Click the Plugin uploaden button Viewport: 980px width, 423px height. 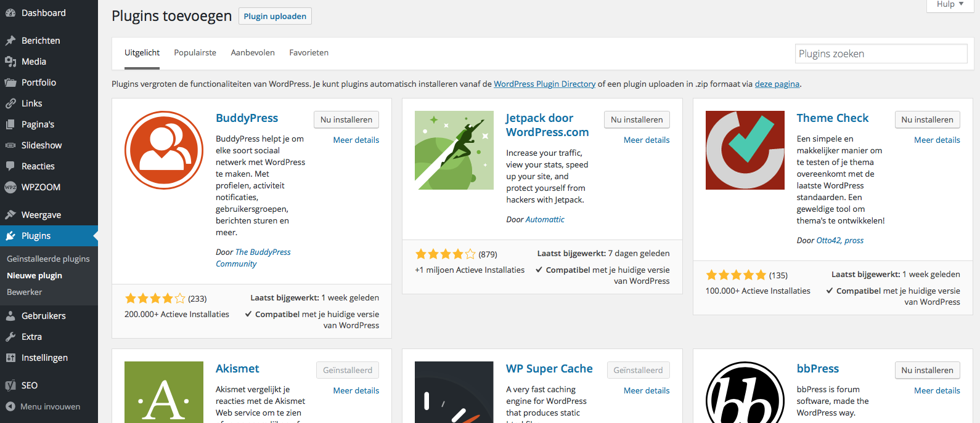275,16
